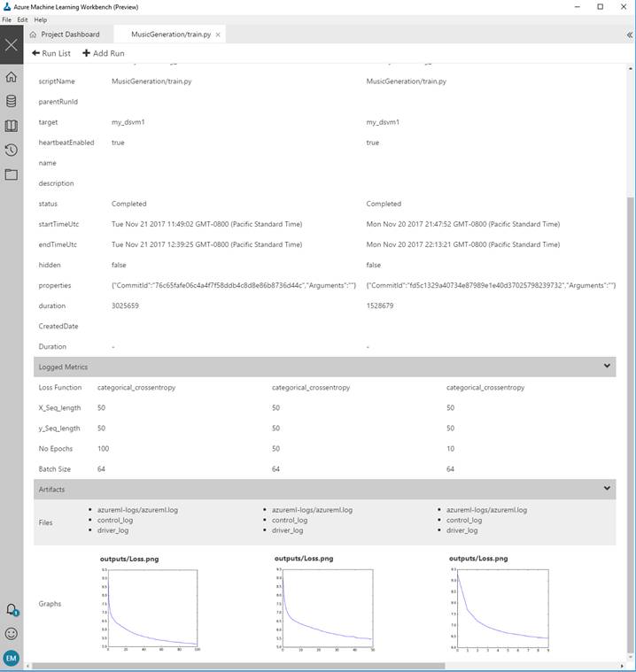Open the Home dashboard sidebar icon

(12, 77)
